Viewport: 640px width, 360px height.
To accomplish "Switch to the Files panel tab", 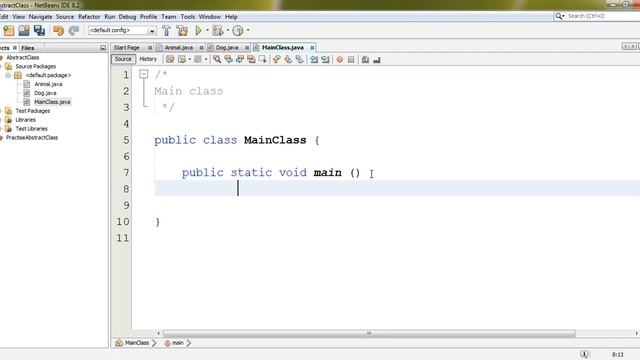I will (x=28, y=48).
